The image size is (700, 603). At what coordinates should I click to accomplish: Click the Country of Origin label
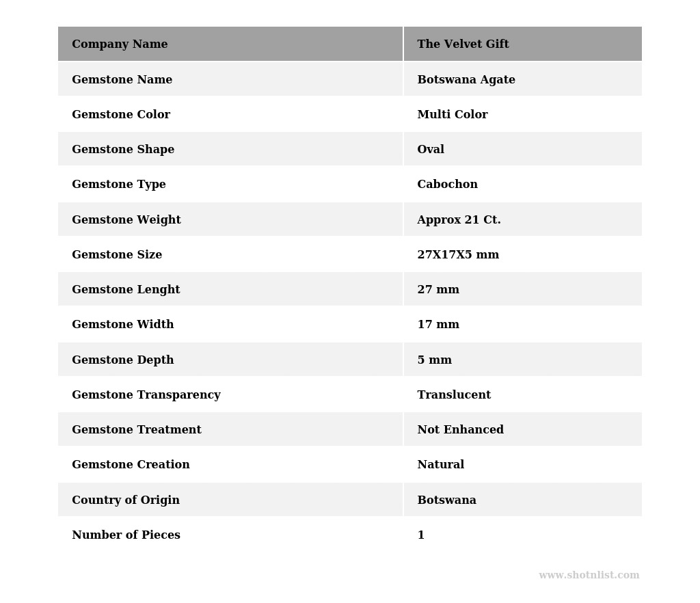click(x=126, y=500)
